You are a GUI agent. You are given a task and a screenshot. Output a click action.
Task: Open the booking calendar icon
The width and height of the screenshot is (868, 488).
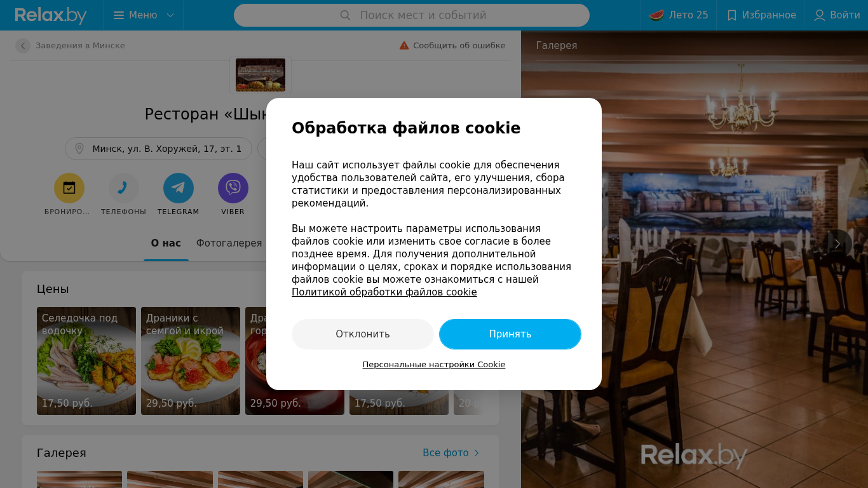coord(69,188)
